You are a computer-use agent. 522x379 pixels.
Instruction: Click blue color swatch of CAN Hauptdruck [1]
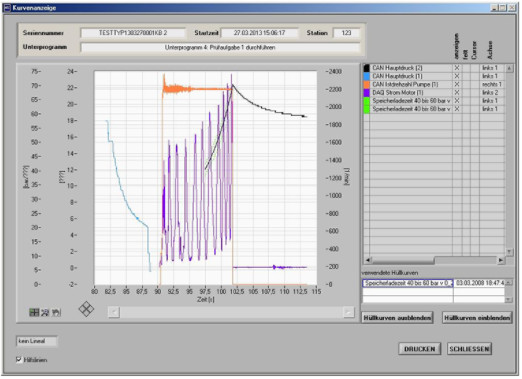[x=366, y=76]
